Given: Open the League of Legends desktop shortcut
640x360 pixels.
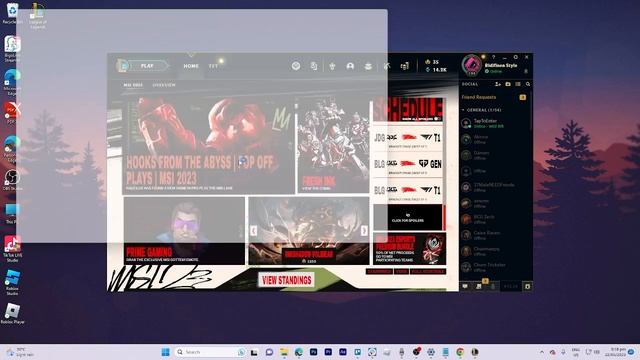Looking at the screenshot, I should tap(38, 16).
